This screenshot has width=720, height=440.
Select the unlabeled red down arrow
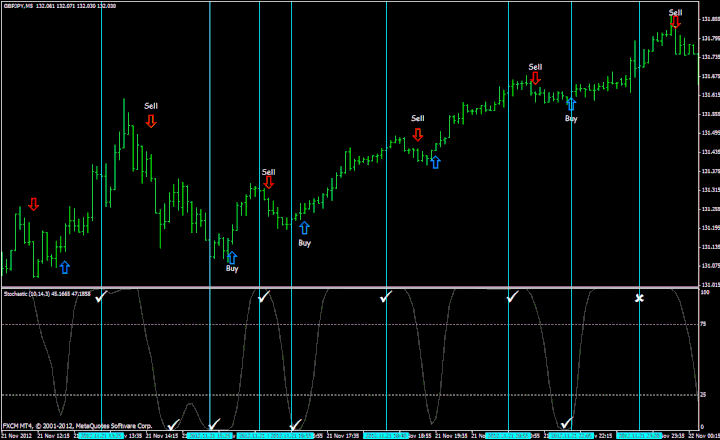33,204
